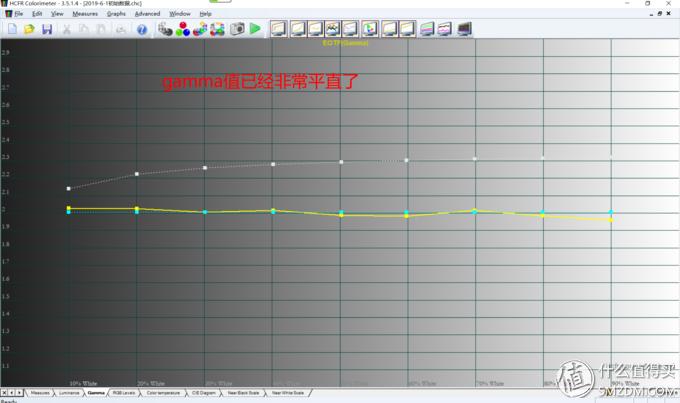Switch to the Measures tab
This screenshot has width=680, height=403.
(40, 393)
